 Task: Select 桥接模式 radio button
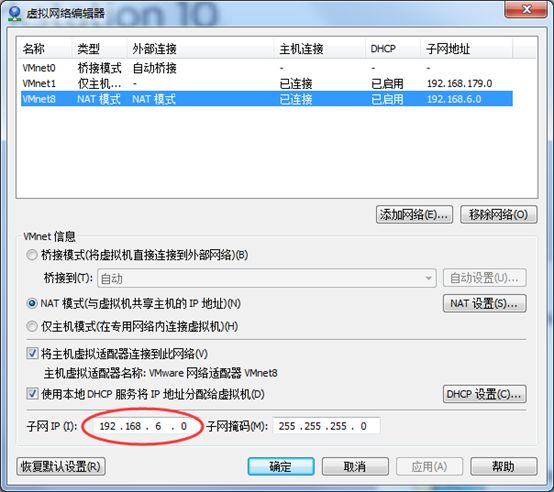[32, 255]
